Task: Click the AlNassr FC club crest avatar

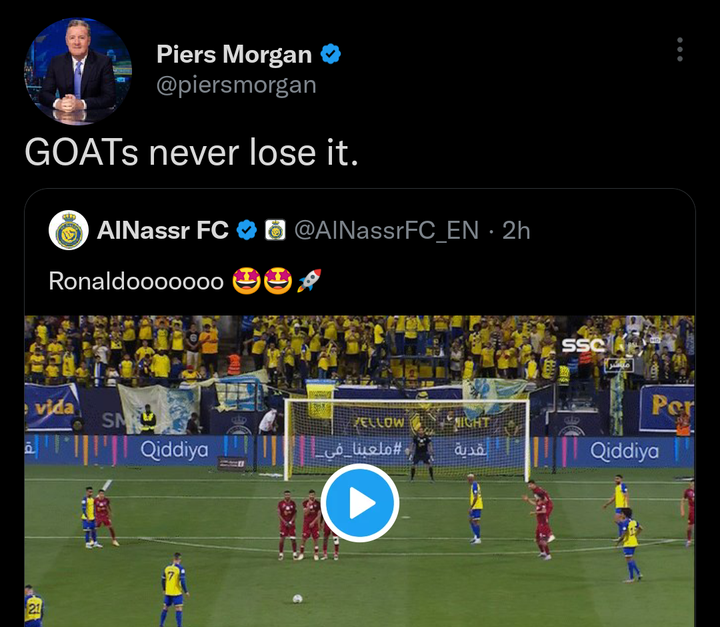Action: [69, 230]
